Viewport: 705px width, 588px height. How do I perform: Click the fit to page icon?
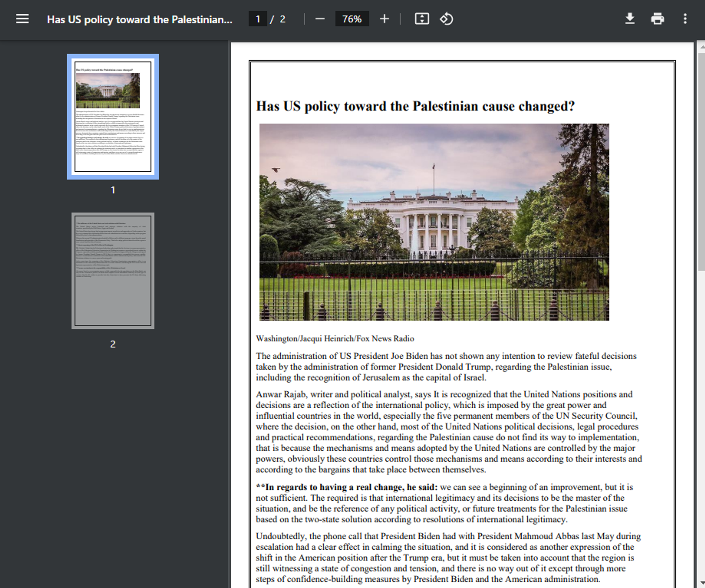point(422,19)
